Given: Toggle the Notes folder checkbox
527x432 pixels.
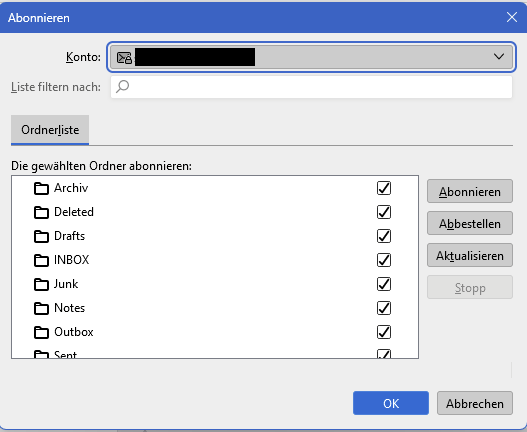Looking at the screenshot, I should [x=384, y=308].
